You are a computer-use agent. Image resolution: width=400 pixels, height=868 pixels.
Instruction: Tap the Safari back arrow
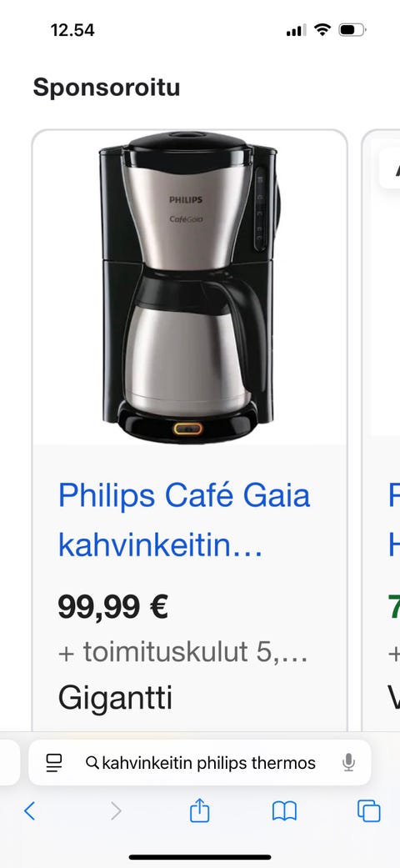tap(30, 811)
